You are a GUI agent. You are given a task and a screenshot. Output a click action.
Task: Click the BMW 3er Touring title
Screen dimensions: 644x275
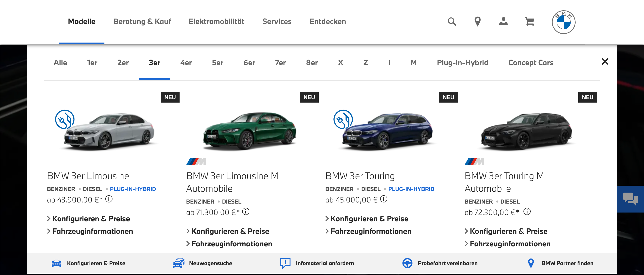pos(360,176)
